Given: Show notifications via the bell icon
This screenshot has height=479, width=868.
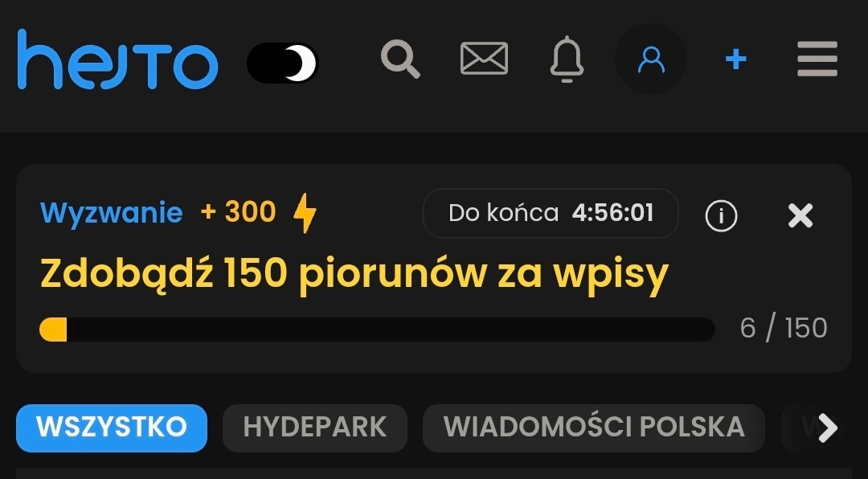Looking at the screenshot, I should [567, 59].
